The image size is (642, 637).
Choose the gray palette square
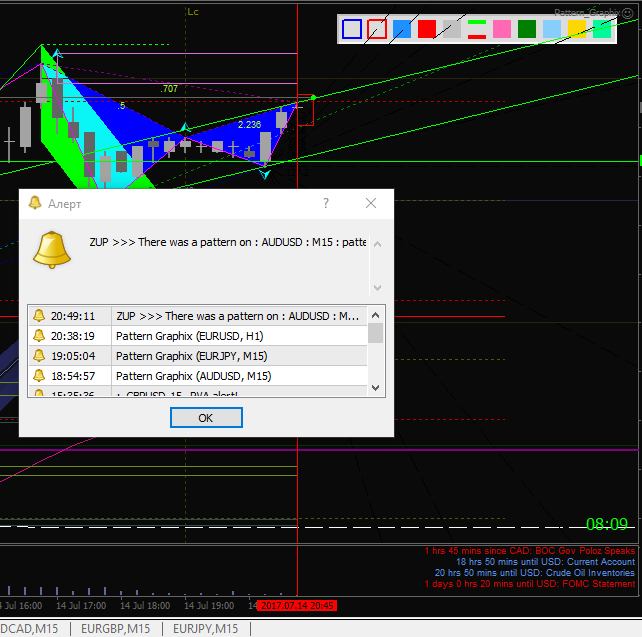[452, 29]
